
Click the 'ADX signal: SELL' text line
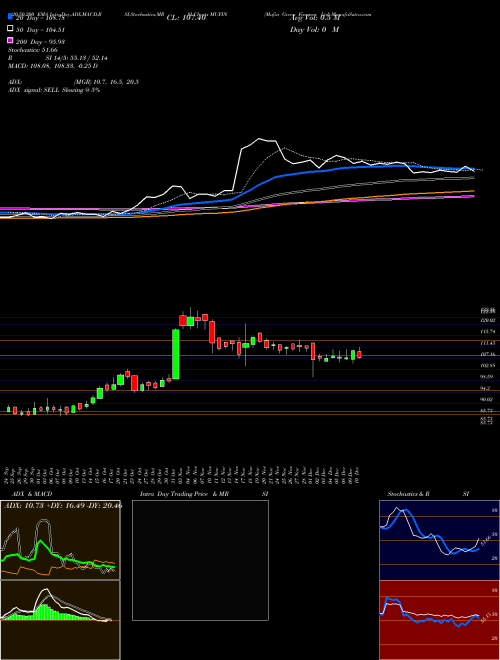point(54,90)
